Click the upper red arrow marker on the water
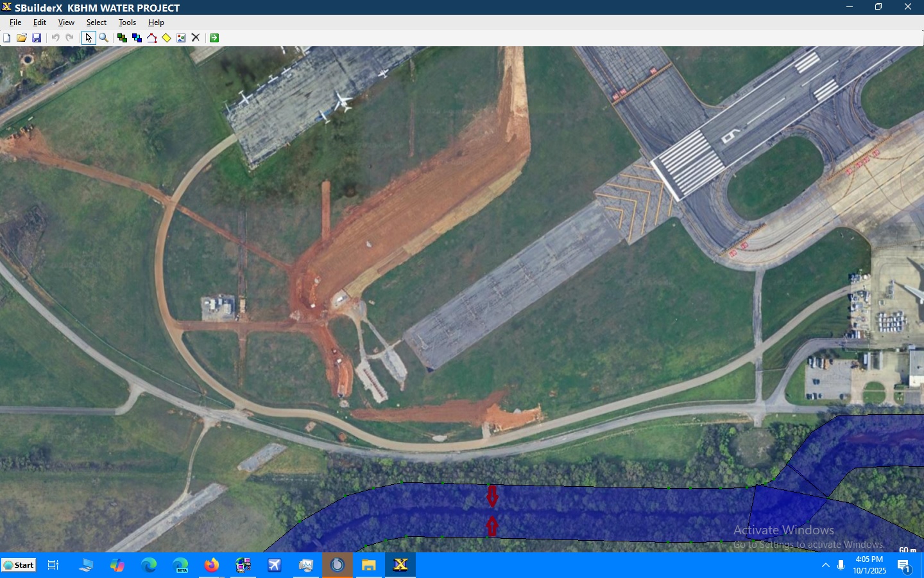 [x=492, y=496]
